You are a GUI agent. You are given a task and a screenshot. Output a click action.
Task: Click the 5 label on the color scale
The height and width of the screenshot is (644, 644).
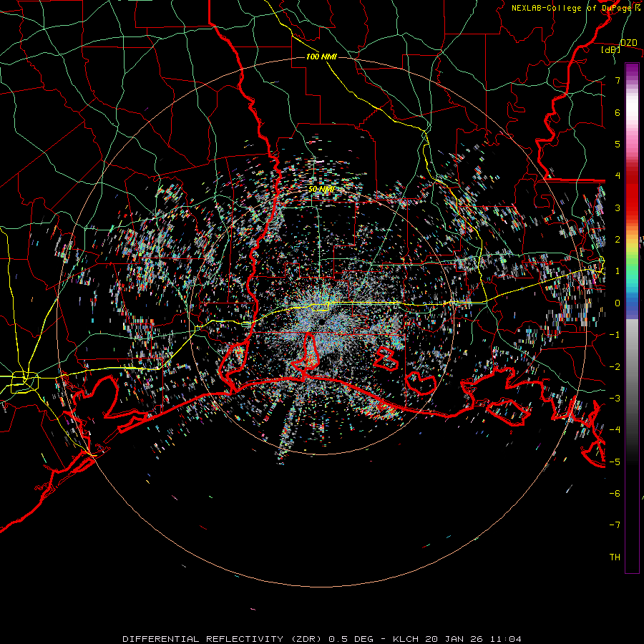[x=618, y=144]
